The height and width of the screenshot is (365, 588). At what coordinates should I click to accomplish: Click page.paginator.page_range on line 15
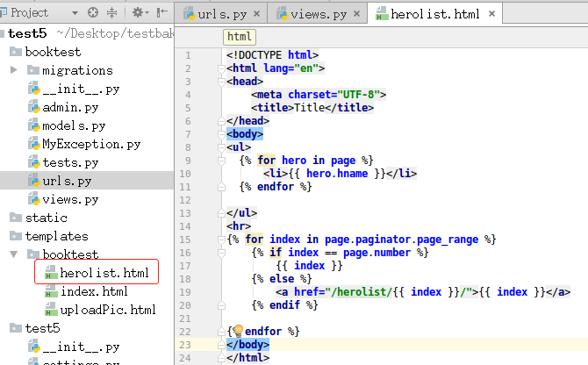[401, 240]
